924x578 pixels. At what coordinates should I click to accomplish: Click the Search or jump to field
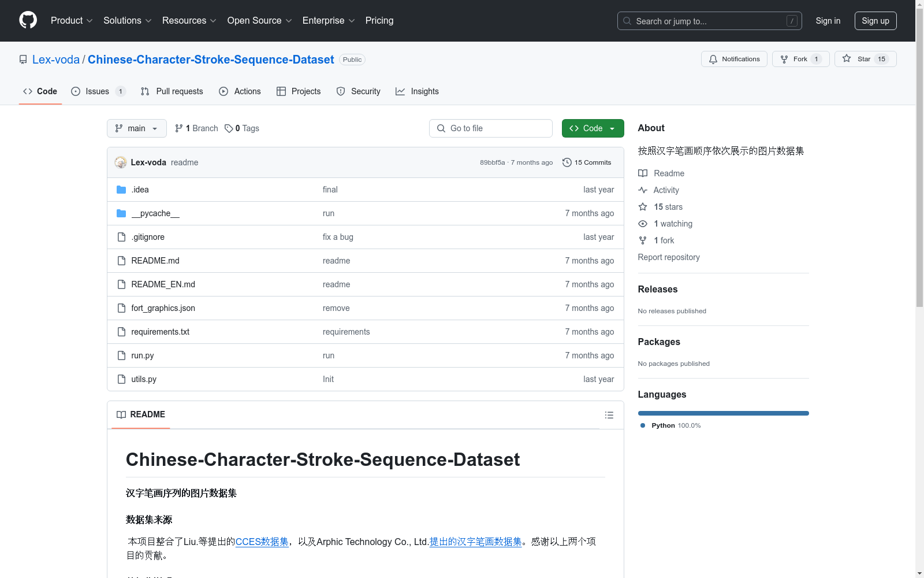(710, 21)
